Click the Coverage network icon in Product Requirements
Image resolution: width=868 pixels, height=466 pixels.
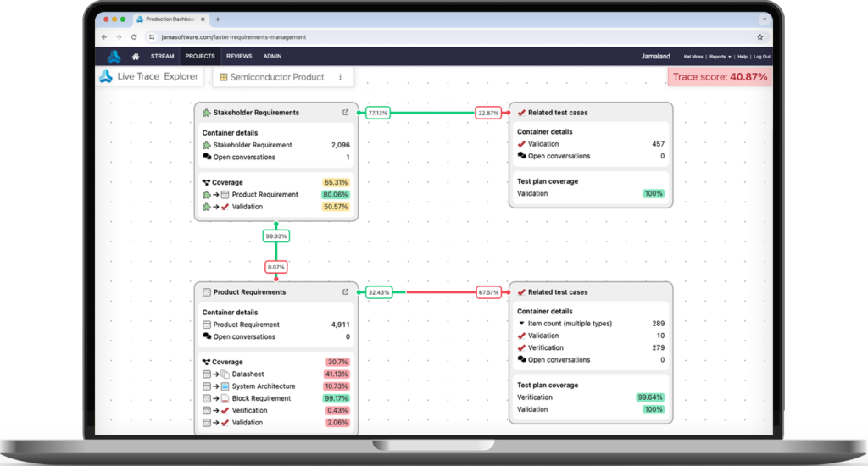click(206, 362)
